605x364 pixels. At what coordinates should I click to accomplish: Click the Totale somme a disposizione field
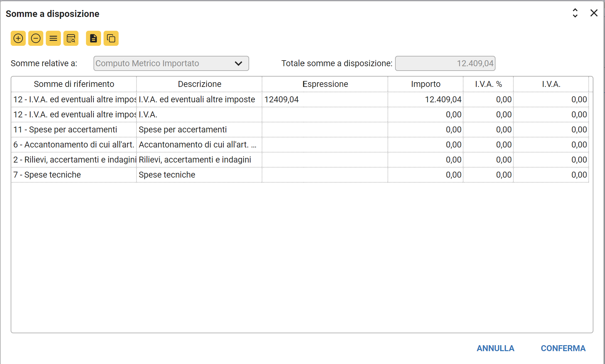445,63
